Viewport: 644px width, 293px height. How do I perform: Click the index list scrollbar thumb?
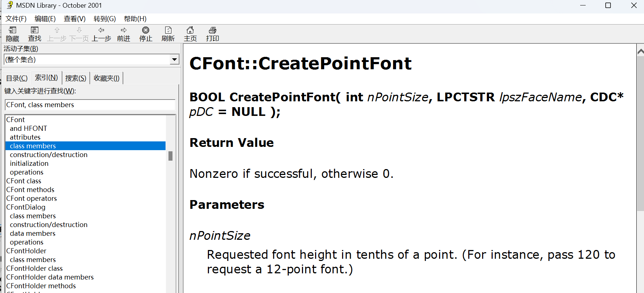point(170,156)
